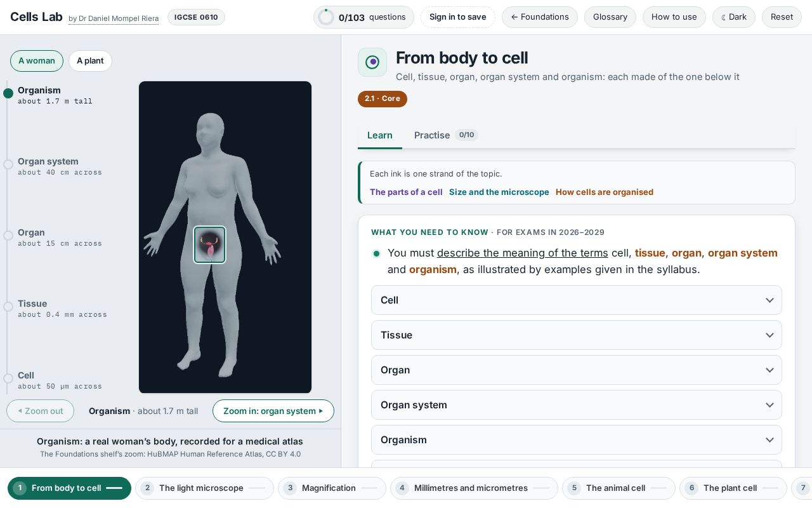This screenshot has height=508, width=812.
Task: Toggle Dark mode
Action: coord(734,17)
